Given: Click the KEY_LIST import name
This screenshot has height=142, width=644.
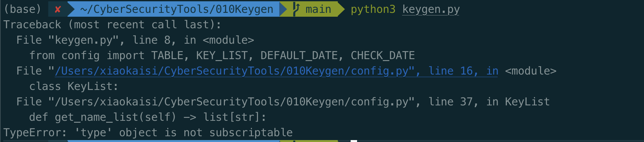Looking at the screenshot, I should pos(222,56).
